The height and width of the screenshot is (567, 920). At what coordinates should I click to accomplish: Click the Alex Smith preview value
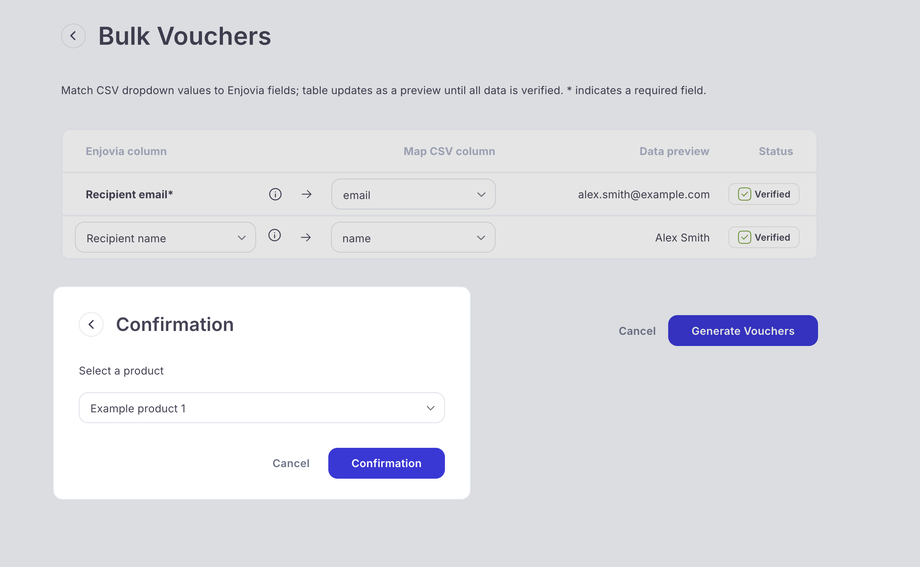point(682,238)
